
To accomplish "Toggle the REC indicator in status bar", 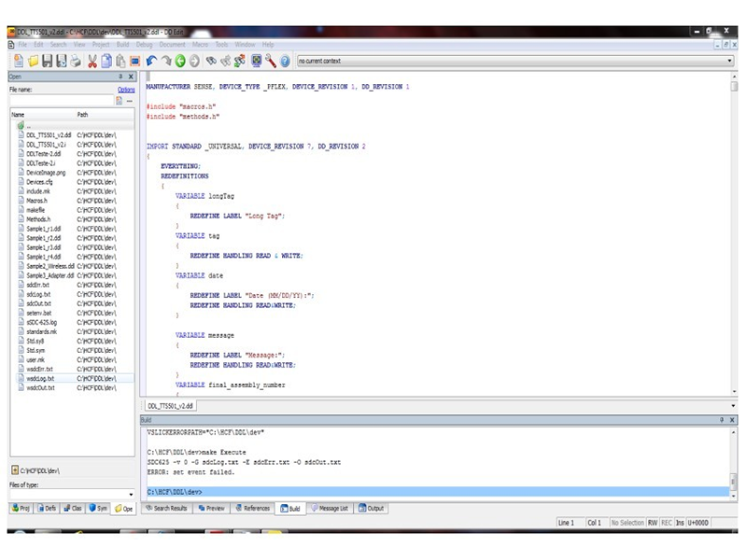I will coord(667,523).
